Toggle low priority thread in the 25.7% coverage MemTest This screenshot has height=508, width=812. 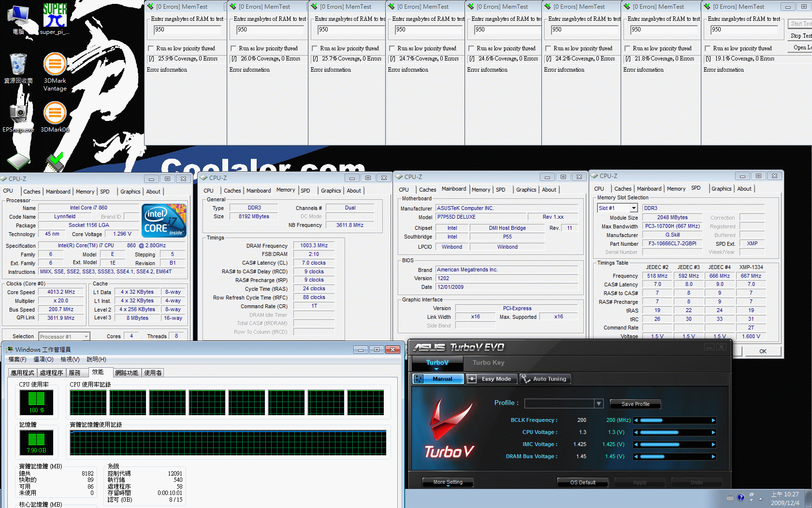[315, 48]
